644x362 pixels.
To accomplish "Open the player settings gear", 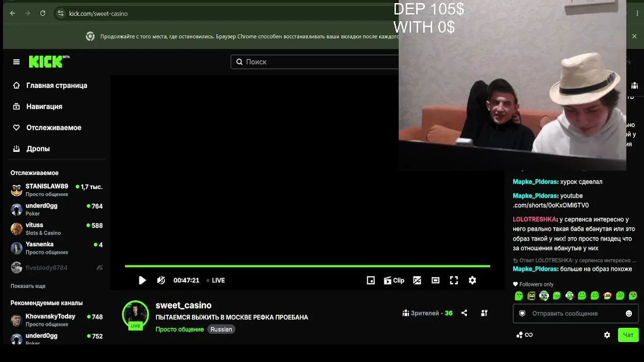I will click(472, 281).
